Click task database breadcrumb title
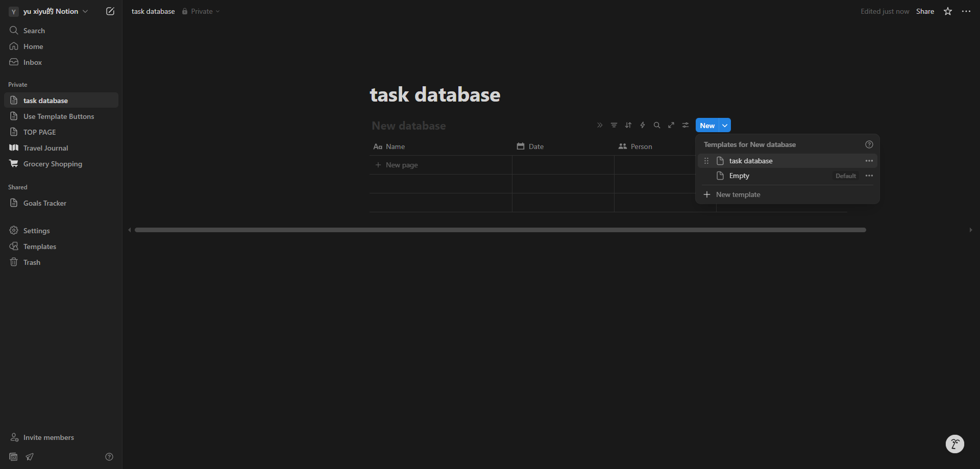980x469 pixels. coord(153,11)
